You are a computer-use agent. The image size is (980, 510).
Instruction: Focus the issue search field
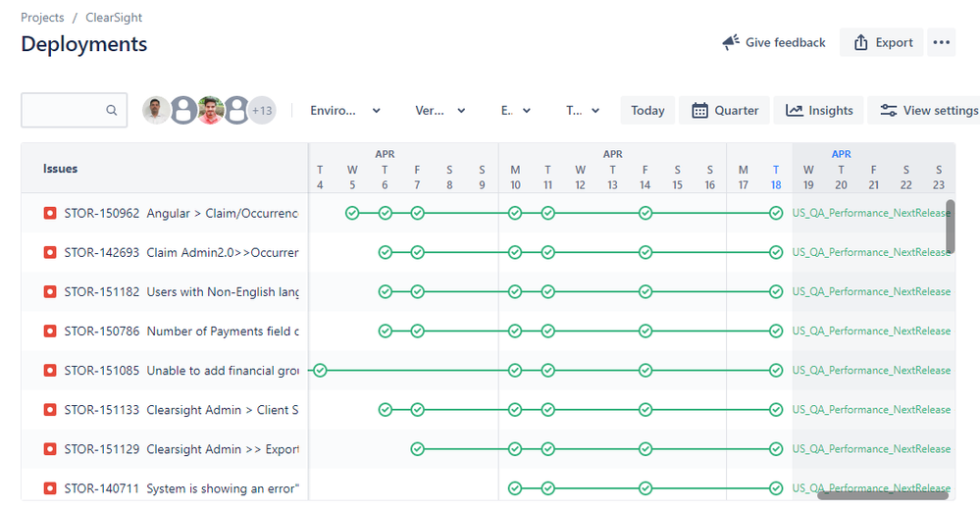click(74, 110)
